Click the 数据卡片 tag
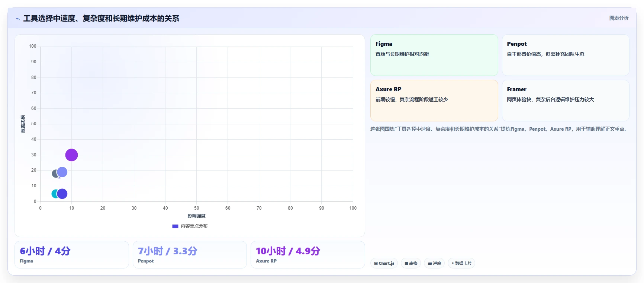Screen dimensions: 644x283 tap(461, 263)
